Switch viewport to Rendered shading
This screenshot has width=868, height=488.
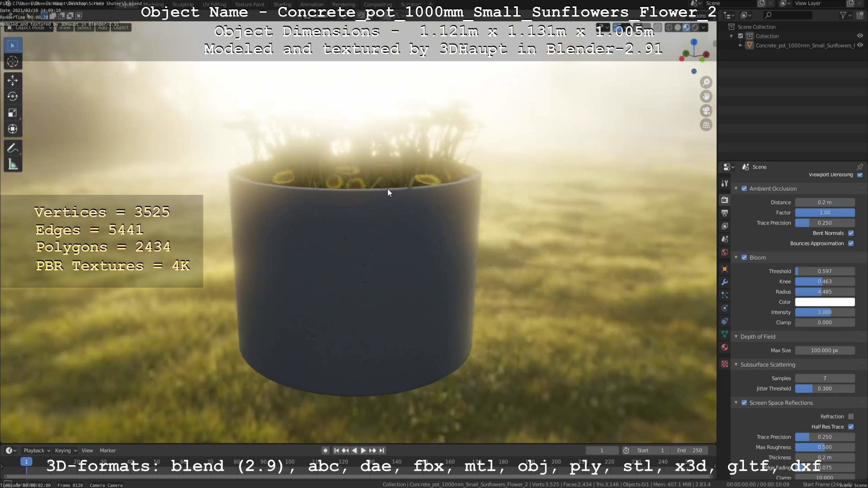[695, 27]
